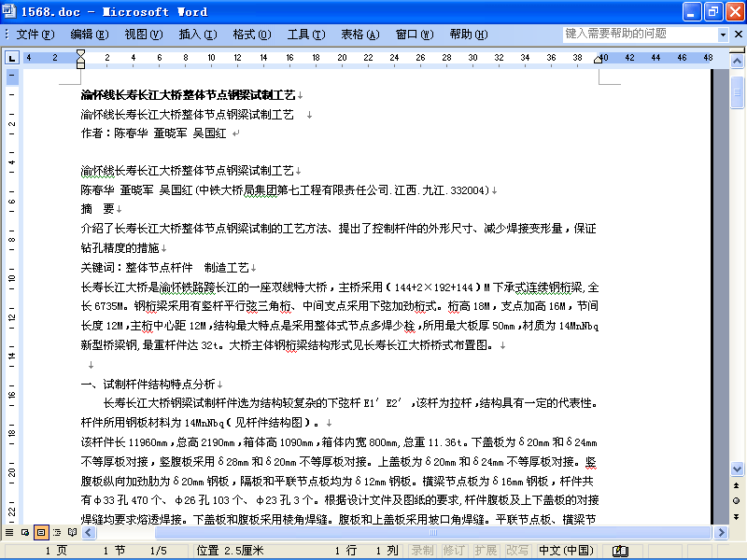Click the 1 页 status bar entry

(x=56, y=551)
